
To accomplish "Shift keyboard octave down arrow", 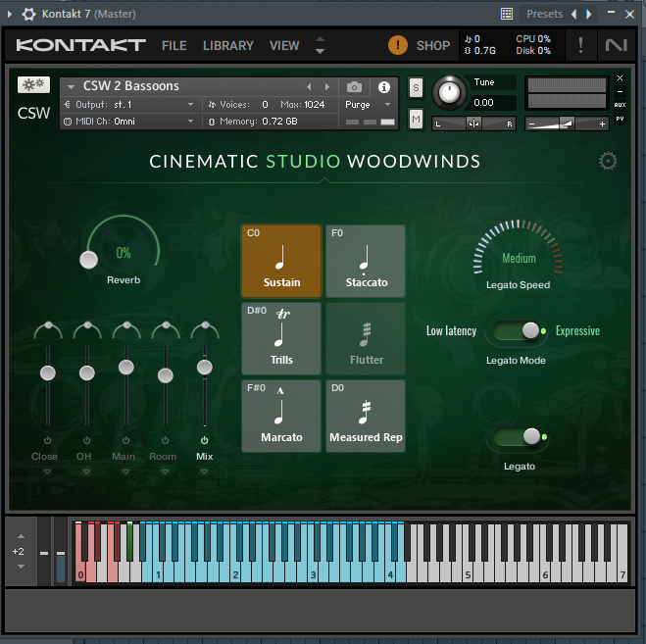I will tap(21, 567).
